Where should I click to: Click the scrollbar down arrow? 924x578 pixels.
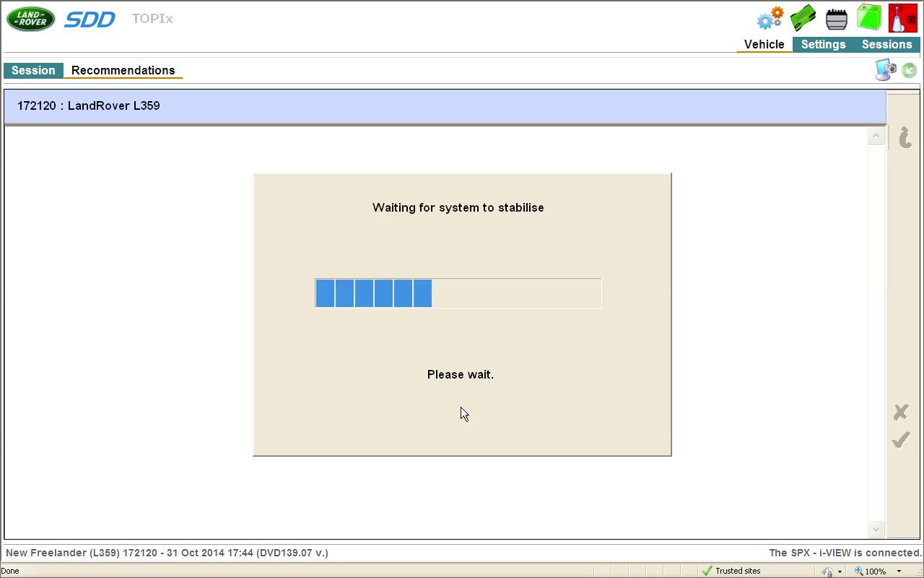point(876,529)
